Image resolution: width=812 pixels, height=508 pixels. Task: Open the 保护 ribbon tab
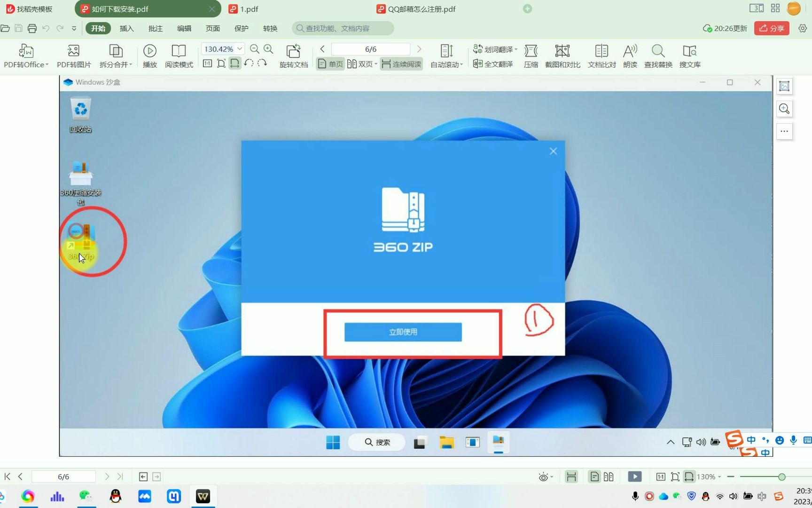pos(242,28)
